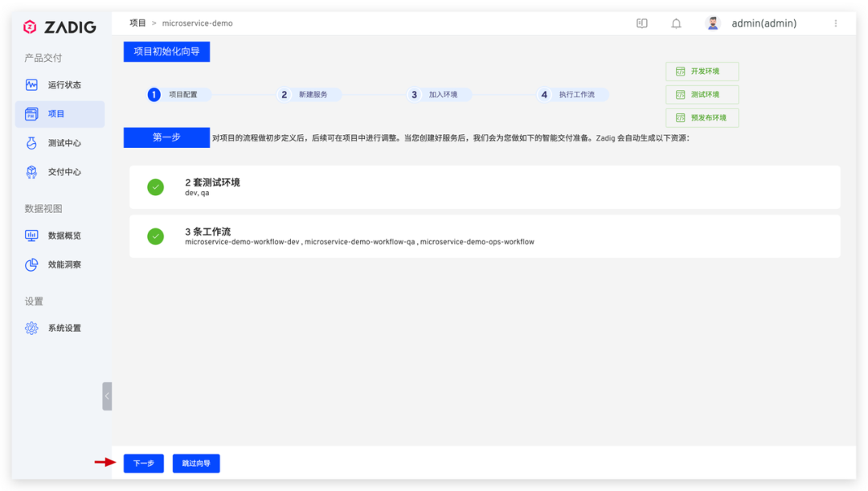This screenshot has width=868, height=491.
Task: Select step 2 新建服务
Action: pos(309,95)
